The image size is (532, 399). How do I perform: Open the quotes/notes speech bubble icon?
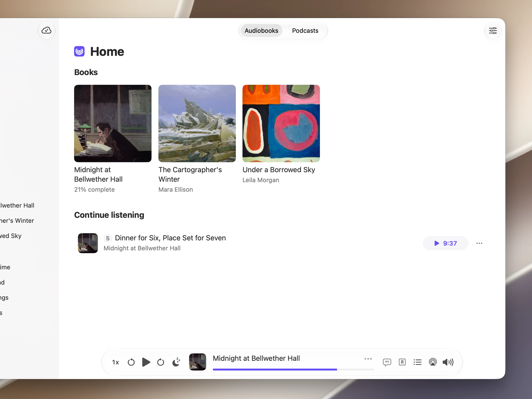pyautogui.click(x=387, y=362)
